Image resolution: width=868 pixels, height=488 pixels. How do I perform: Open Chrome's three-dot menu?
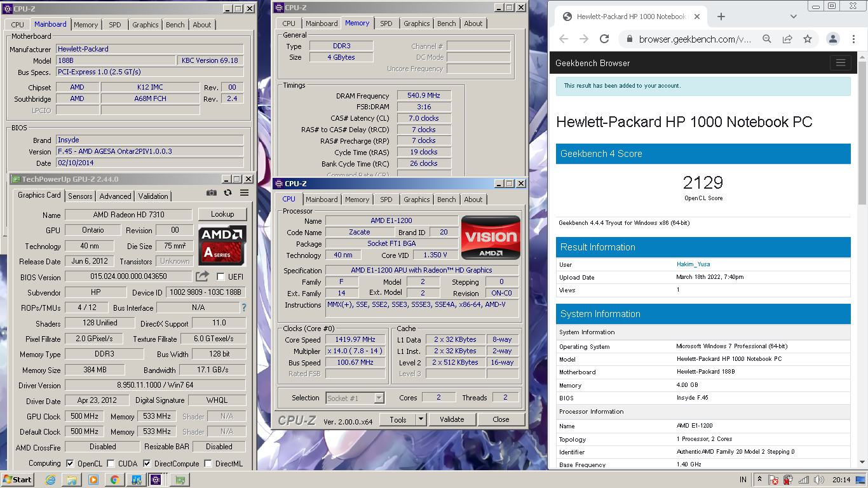click(x=852, y=39)
